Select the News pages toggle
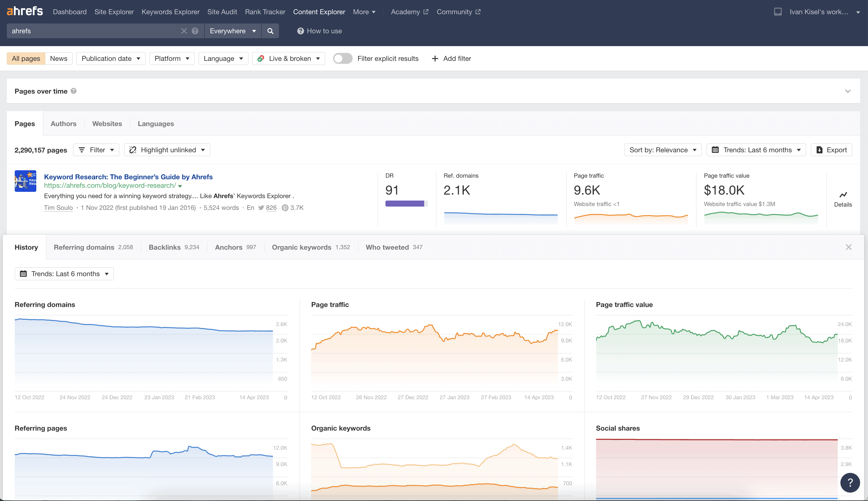This screenshot has height=501, width=868. pyautogui.click(x=58, y=58)
